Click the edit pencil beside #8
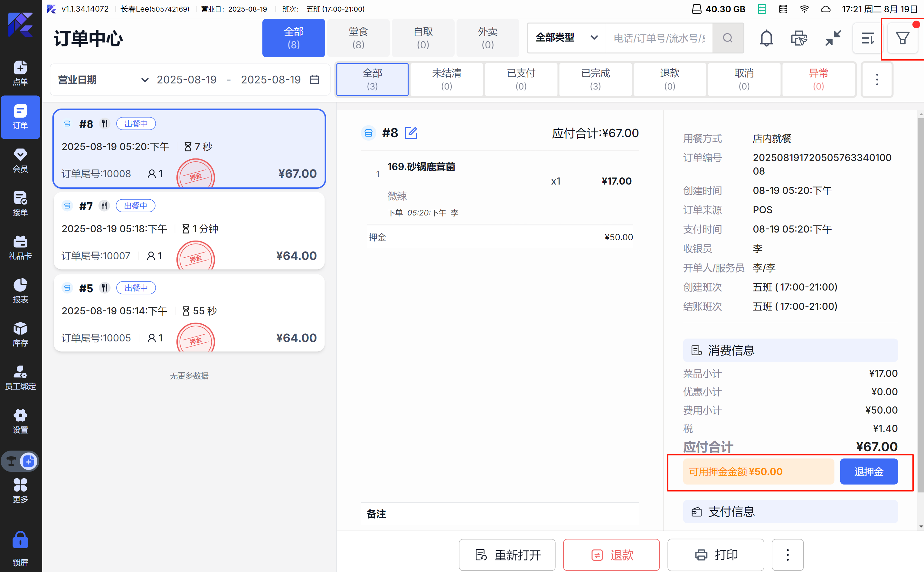This screenshot has width=924, height=572. coord(411,133)
